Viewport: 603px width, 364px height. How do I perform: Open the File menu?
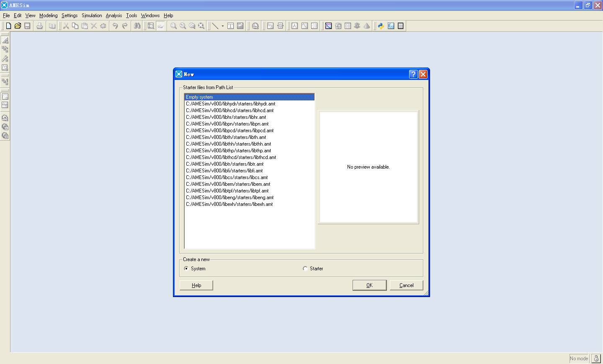coord(6,15)
